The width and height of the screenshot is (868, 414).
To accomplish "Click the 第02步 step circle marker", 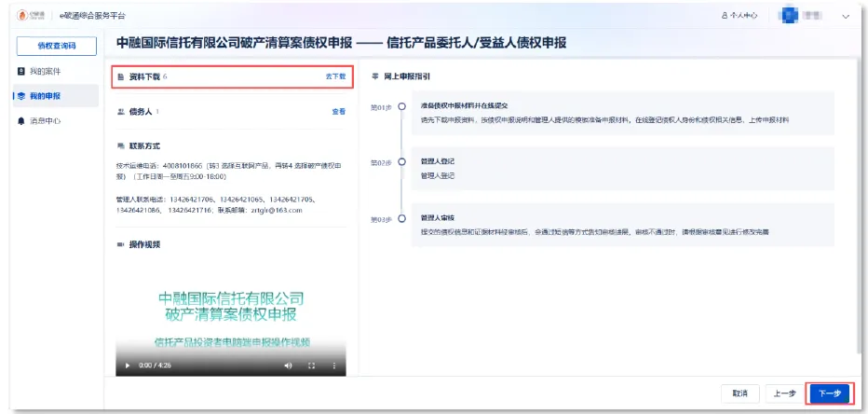I will (x=402, y=162).
